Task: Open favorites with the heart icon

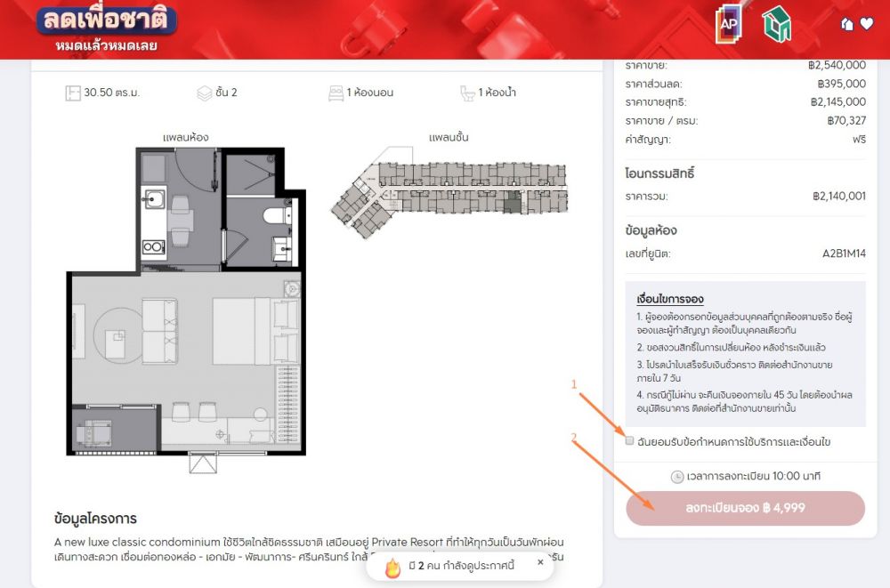Action: [x=867, y=24]
